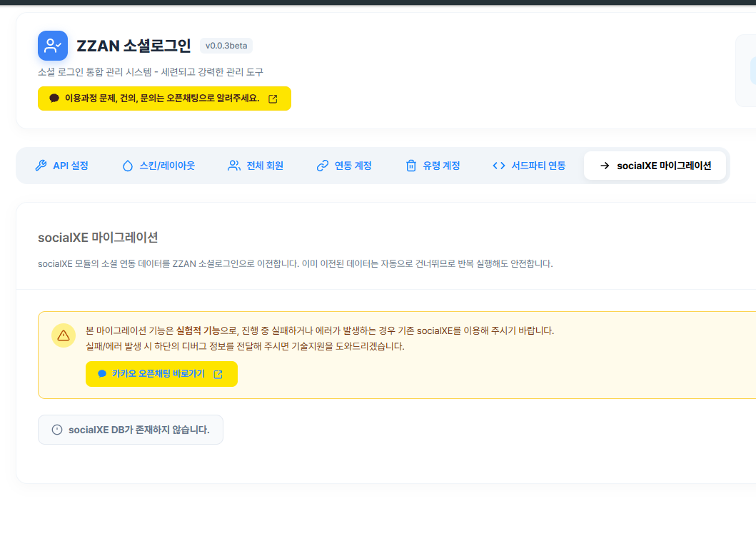Switch to 서드파티 연동 tab
Viewport: 756px width, 536px height.
(x=529, y=166)
